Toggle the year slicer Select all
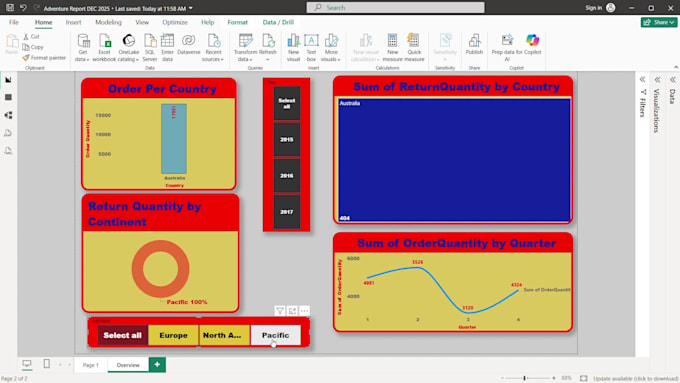 (287, 103)
